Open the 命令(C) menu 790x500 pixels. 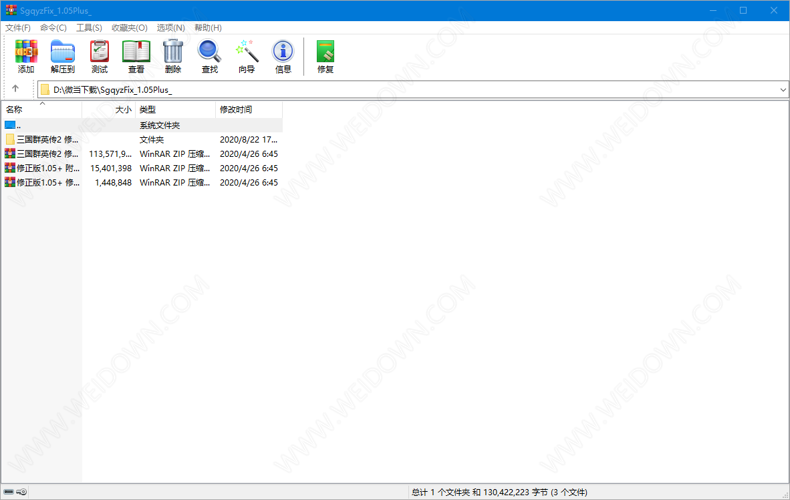(53, 28)
